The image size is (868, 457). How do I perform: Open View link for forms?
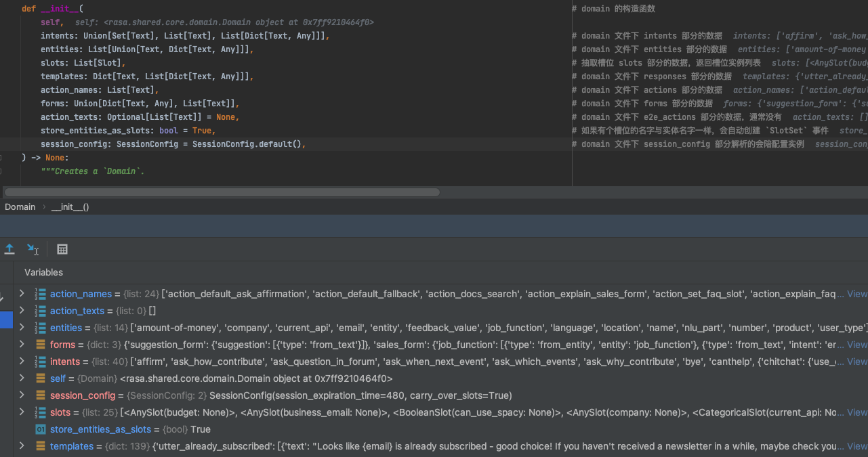coord(857,345)
